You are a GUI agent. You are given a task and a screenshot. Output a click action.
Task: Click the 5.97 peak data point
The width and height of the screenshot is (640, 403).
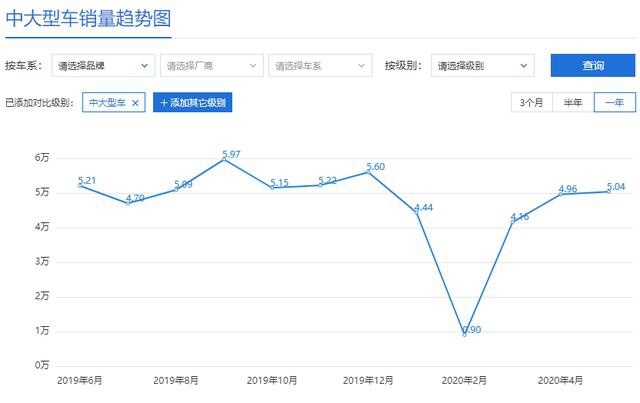click(224, 159)
